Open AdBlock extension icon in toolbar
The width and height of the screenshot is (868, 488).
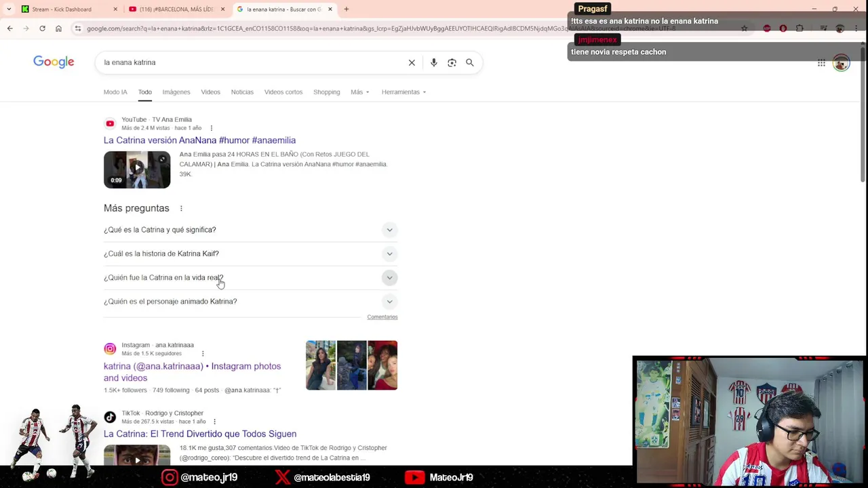point(783,28)
